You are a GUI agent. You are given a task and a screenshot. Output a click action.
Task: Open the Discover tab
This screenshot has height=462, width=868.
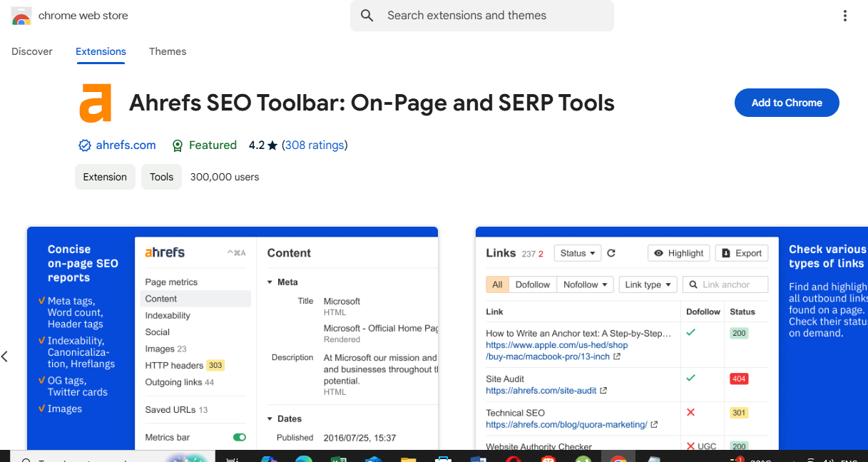[32, 51]
